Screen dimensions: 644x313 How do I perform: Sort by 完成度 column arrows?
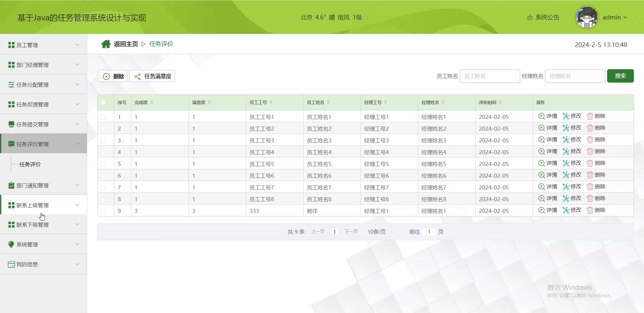pos(152,102)
